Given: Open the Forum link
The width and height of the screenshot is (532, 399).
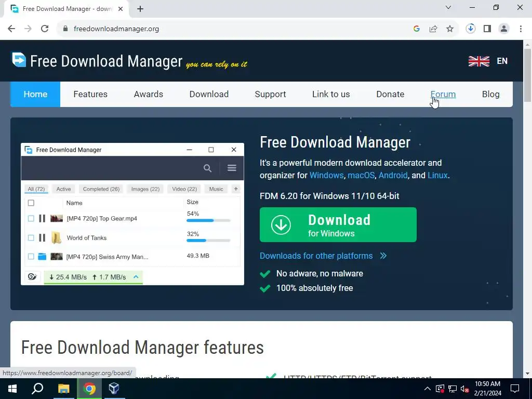Looking at the screenshot, I should (443, 95).
